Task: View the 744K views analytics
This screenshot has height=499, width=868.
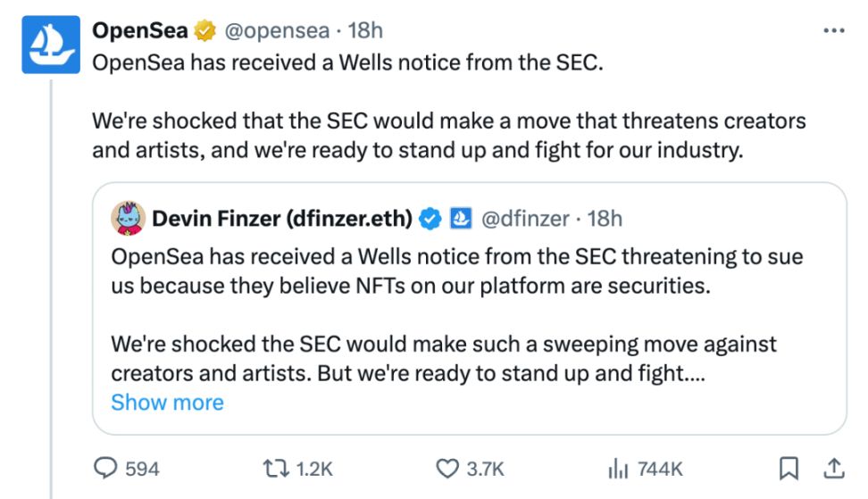Action: pos(616,468)
